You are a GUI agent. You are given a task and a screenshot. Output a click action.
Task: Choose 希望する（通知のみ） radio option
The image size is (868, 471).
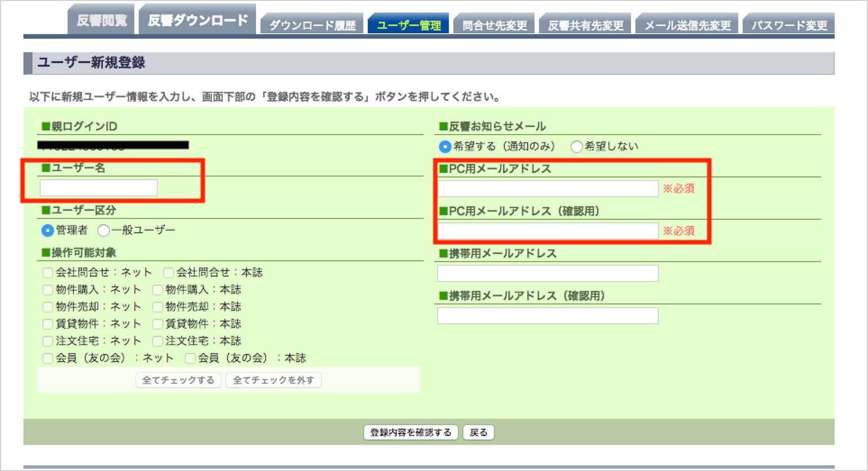[x=445, y=147]
